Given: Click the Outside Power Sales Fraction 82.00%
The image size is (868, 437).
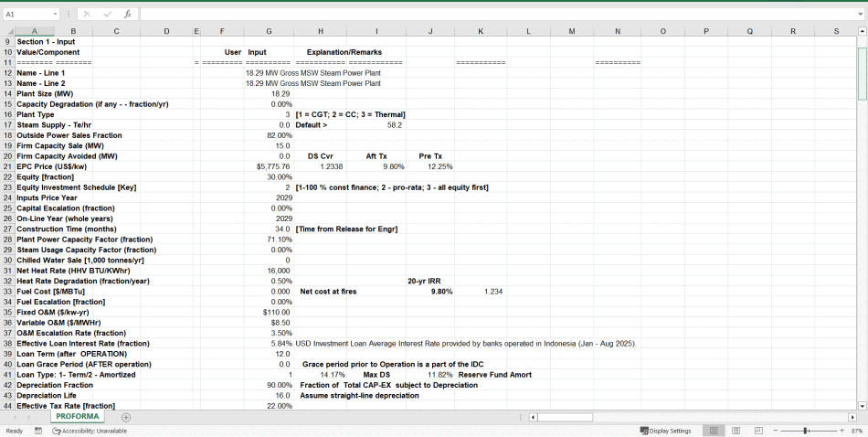Looking at the screenshot, I should point(269,135).
